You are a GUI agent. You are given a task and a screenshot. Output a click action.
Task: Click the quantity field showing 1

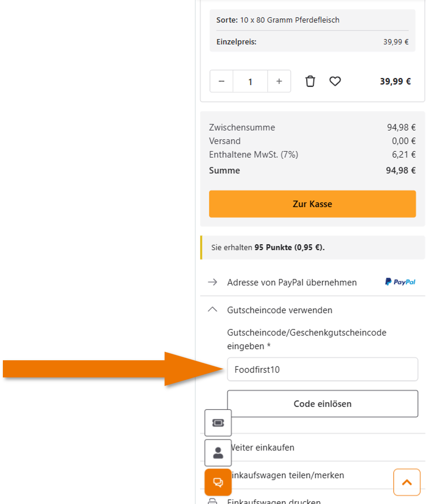click(x=250, y=81)
